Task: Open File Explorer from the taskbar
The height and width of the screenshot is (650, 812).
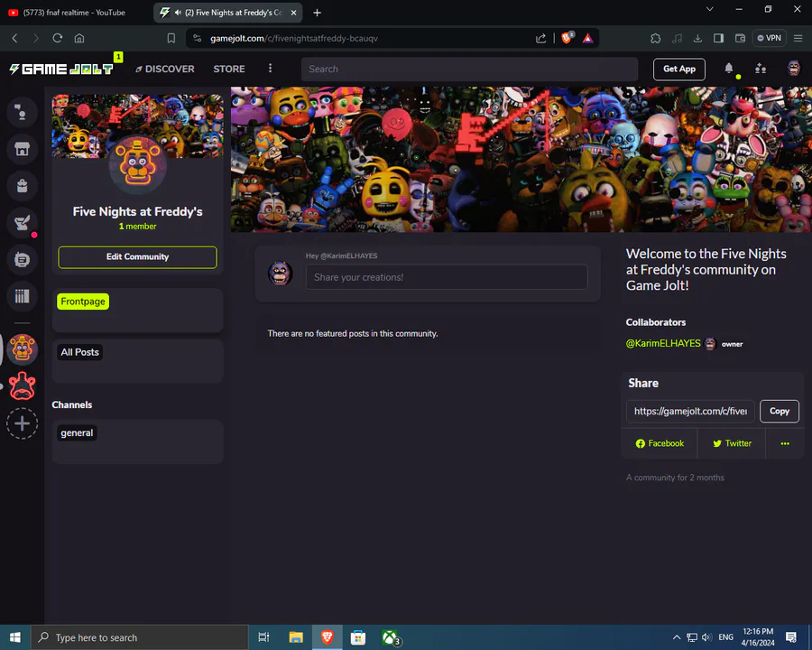Action: point(296,637)
